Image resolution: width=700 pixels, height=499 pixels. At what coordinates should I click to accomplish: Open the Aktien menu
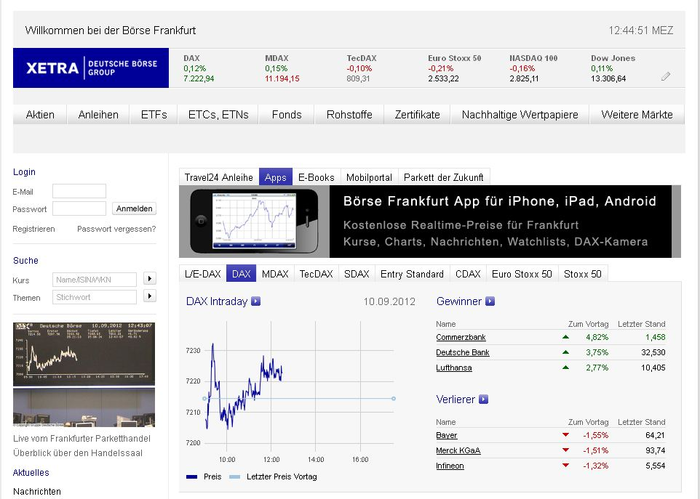pyautogui.click(x=40, y=115)
